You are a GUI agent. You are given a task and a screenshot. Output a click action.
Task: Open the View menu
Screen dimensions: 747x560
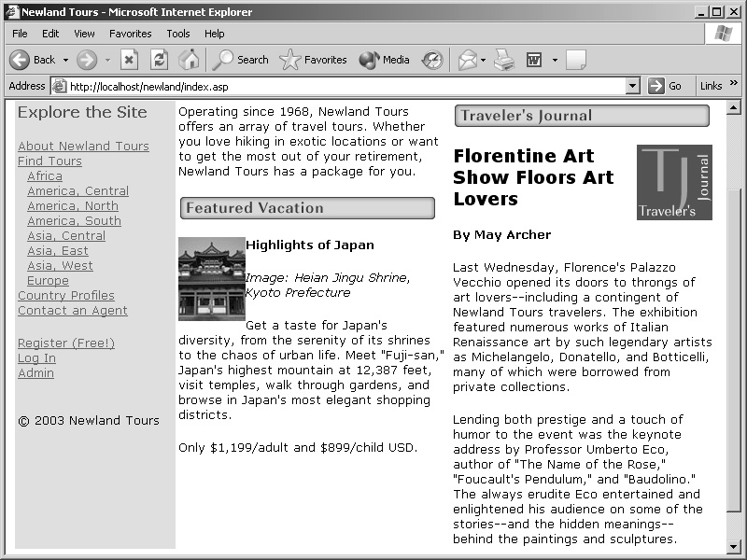(x=84, y=34)
